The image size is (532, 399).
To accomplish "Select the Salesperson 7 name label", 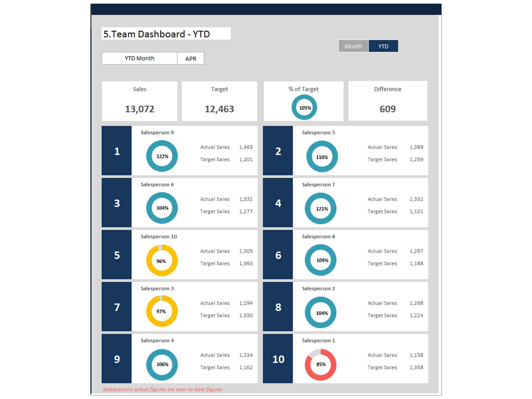I will pyautogui.click(x=318, y=185).
